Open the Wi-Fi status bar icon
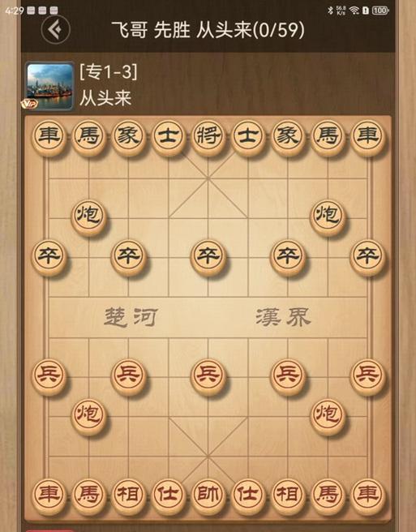 (354, 11)
